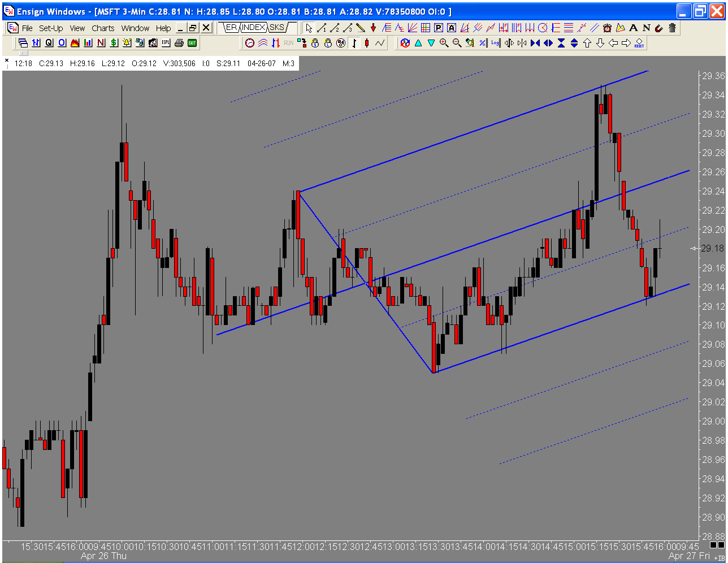Click the white down arrow button
This screenshot has width=728, height=563.
600,43
